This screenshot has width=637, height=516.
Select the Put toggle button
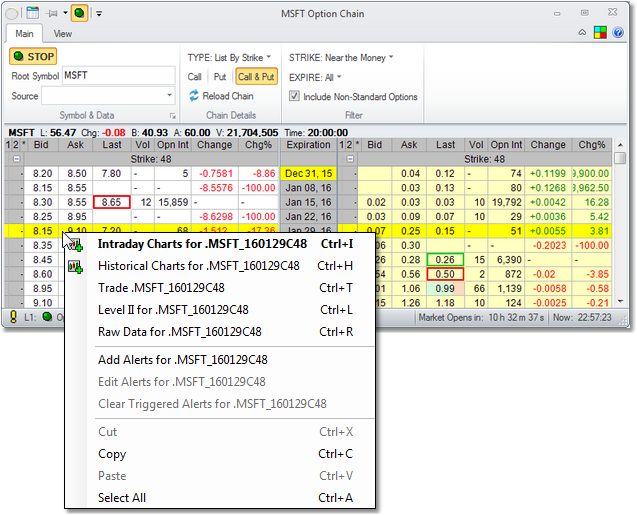pos(220,77)
